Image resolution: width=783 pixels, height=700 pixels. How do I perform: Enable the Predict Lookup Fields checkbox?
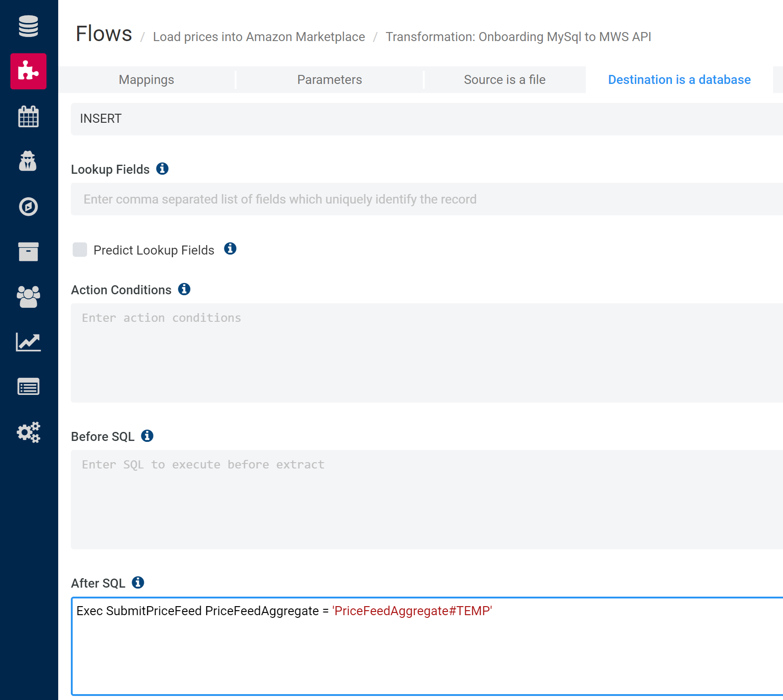point(80,250)
